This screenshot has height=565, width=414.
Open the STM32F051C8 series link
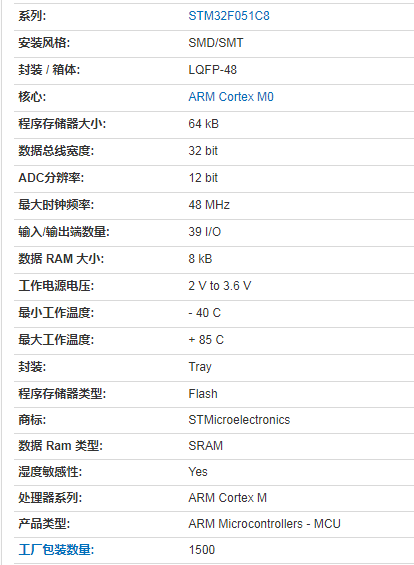[229, 16]
